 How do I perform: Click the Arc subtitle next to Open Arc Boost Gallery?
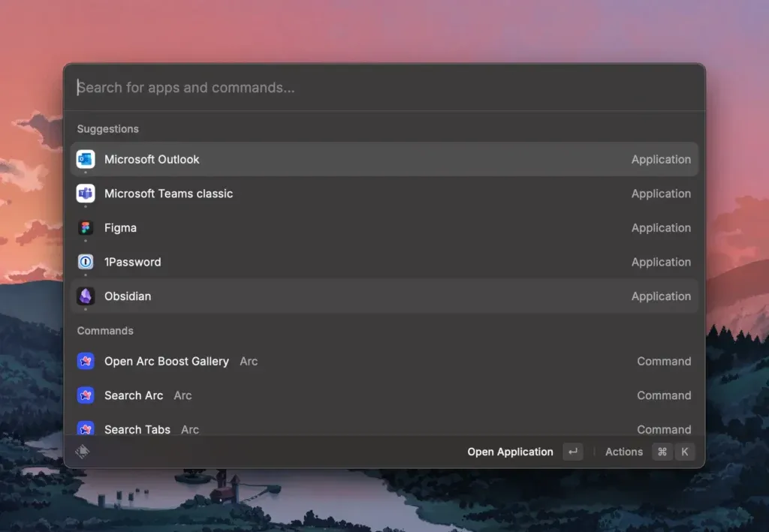point(249,361)
